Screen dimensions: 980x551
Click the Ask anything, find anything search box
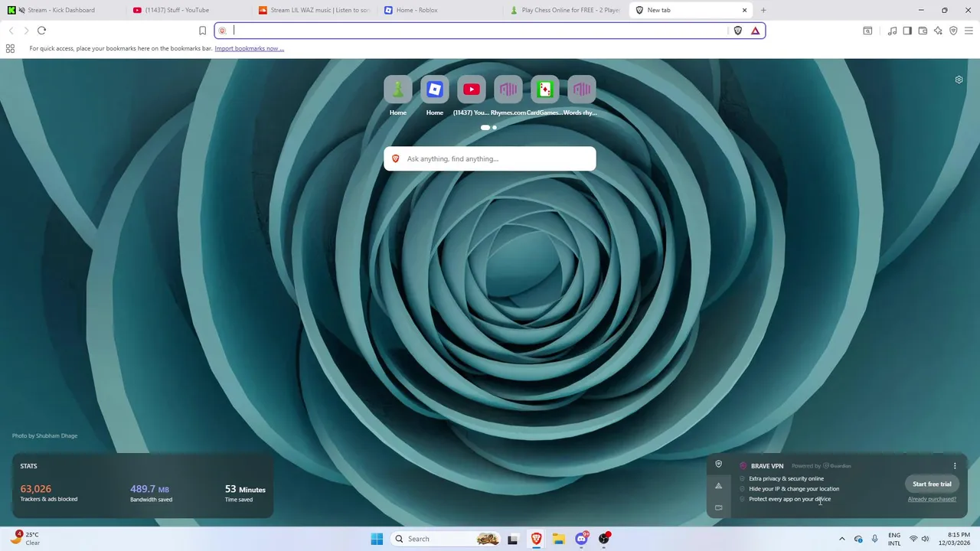pos(489,158)
